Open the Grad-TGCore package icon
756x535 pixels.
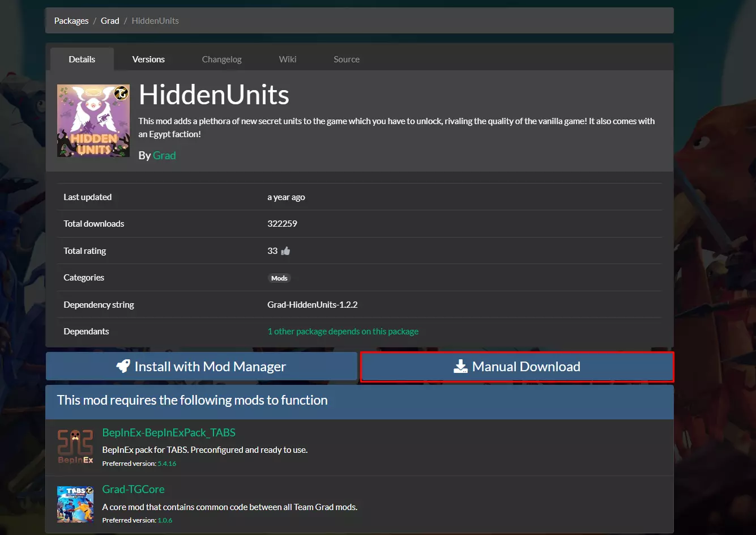[75, 504]
